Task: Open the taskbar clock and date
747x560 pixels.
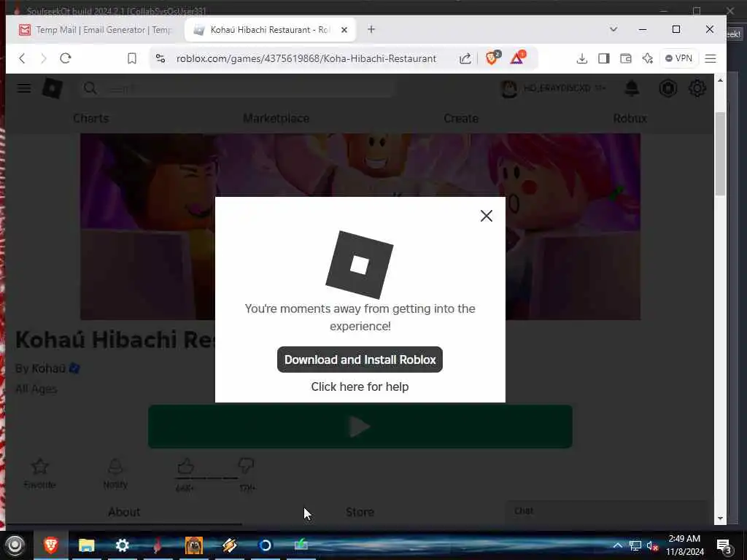Action: pos(684,545)
